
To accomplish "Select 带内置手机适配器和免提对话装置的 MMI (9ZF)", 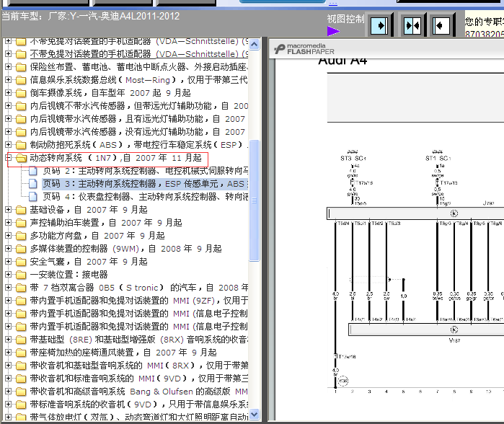I will (139, 301).
